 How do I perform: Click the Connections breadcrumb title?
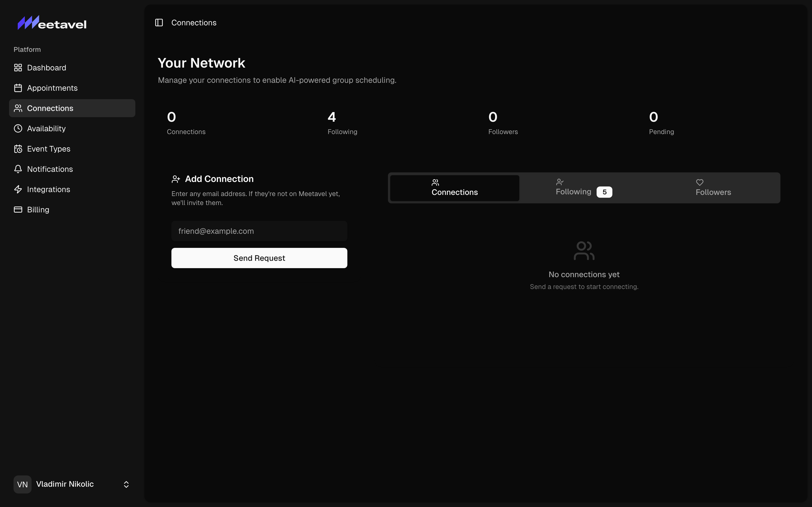pos(194,23)
